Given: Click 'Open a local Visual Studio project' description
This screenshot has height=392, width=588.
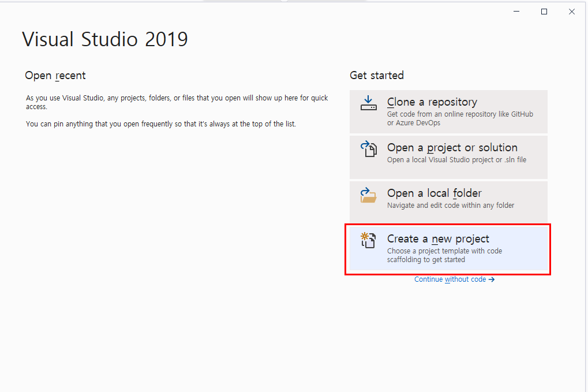Looking at the screenshot, I should (x=456, y=160).
